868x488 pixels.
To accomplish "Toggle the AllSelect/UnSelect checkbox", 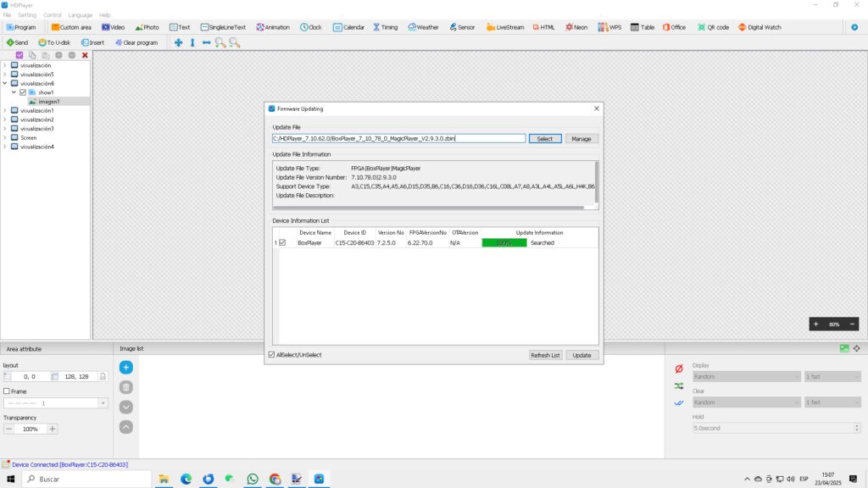I will tap(271, 355).
